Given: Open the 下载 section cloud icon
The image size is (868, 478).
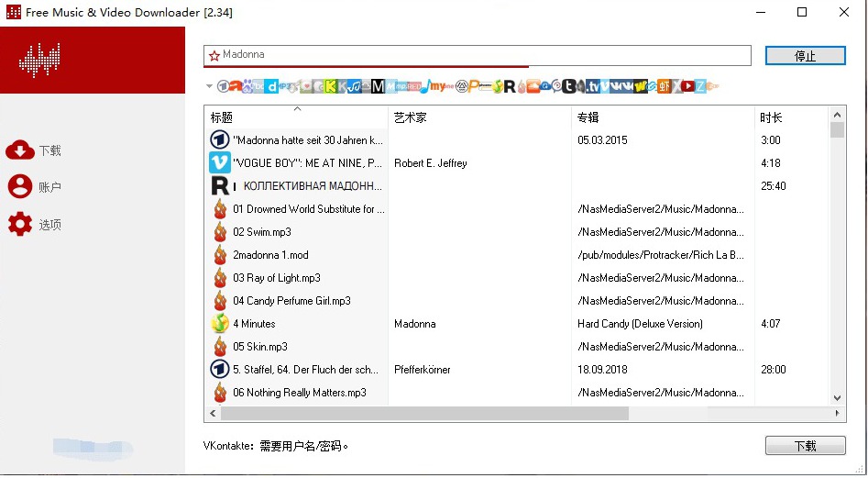Looking at the screenshot, I should coord(20,150).
